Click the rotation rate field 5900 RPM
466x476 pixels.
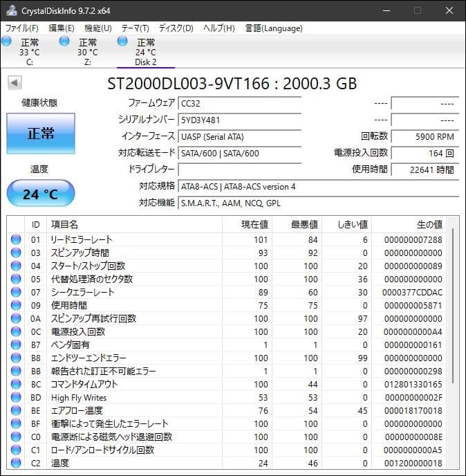coord(425,136)
